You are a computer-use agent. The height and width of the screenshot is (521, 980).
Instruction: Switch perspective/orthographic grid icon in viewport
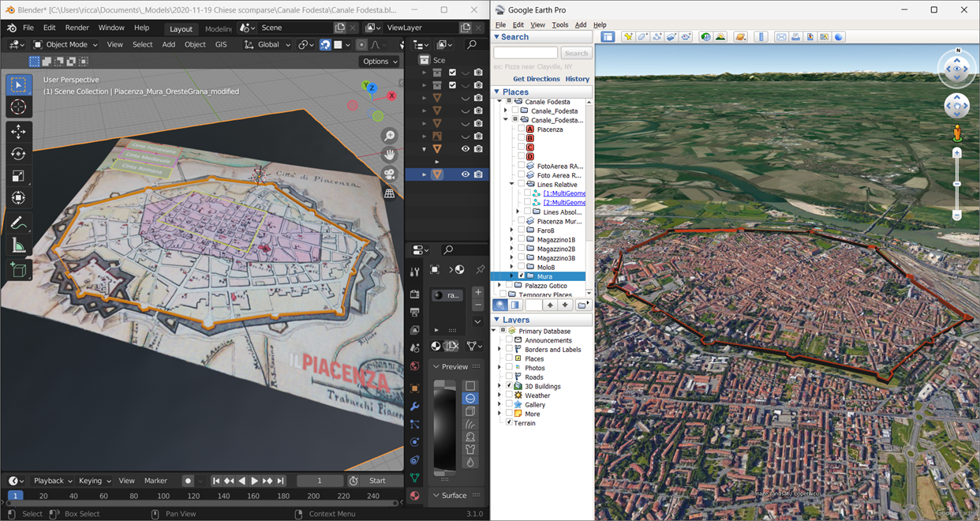click(389, 193)
